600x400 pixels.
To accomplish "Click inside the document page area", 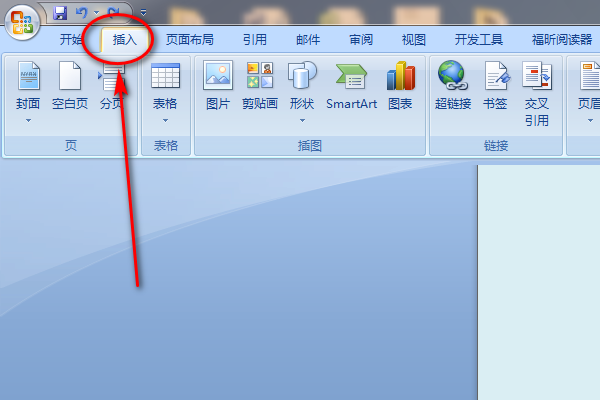I will click(x=539, y=282).
